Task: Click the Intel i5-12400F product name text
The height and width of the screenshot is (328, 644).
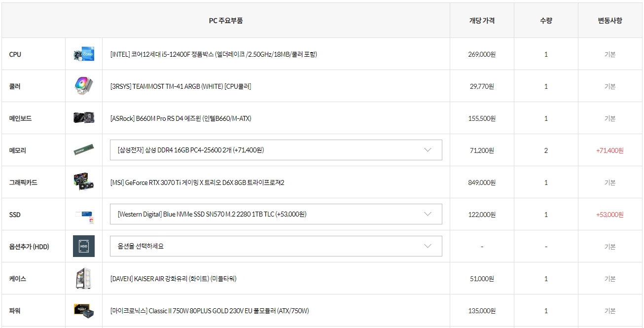Action: (x=214, y=54)
